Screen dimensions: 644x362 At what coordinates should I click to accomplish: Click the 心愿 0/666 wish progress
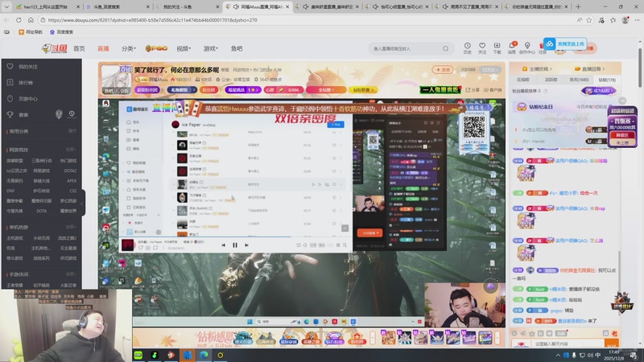tap(283, 90)
